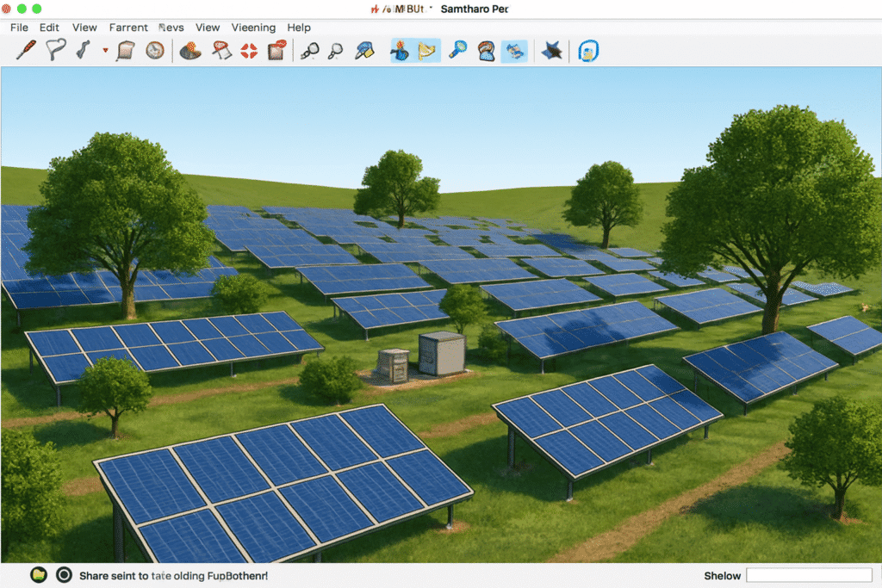Expand the red dropdown arrow near eraser
882x588 pixels.
[103, 50]
